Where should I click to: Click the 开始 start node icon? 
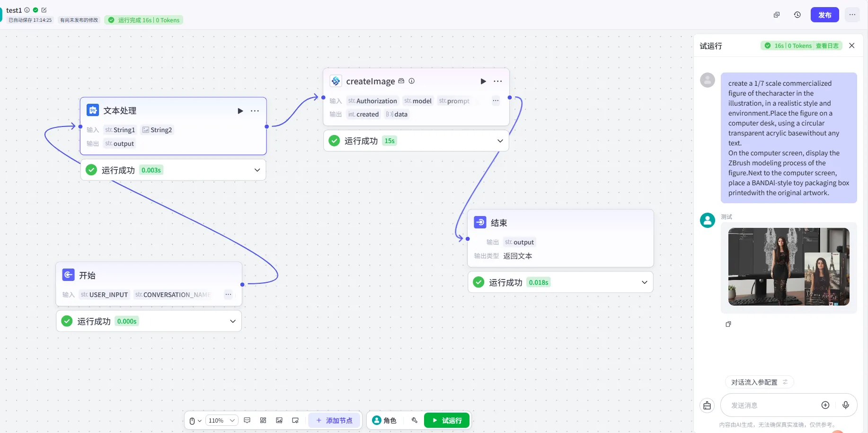click(68, 275)
